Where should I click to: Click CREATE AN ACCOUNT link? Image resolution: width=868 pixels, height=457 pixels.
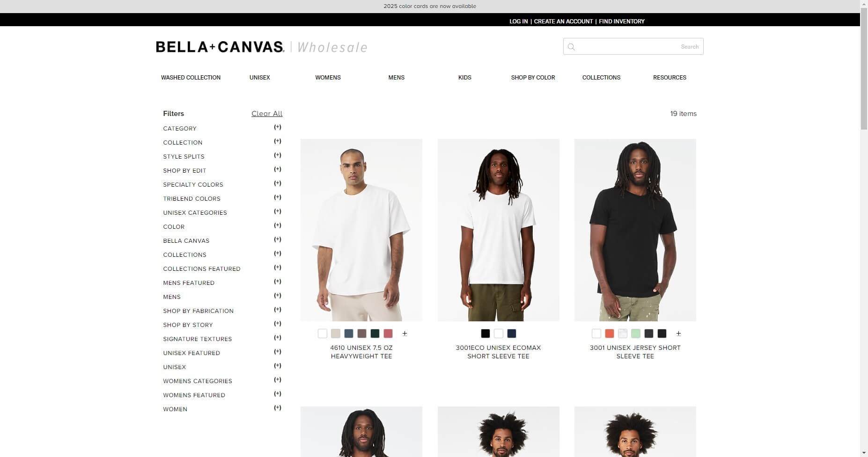point(563,22)
